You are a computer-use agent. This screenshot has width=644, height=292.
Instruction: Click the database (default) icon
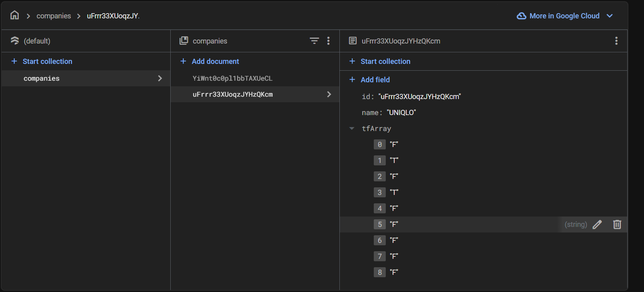click(x=15, y=41)
